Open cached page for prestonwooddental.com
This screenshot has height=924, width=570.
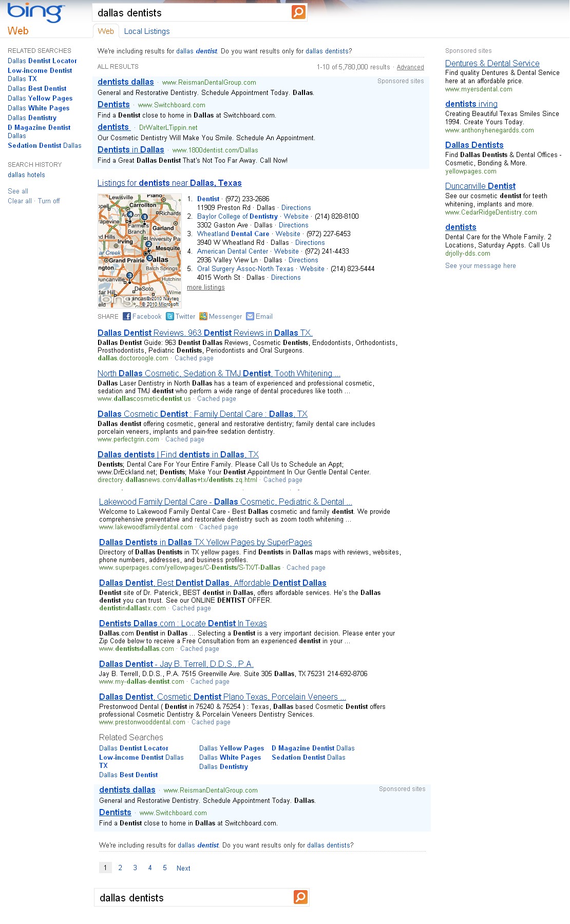click(x=211, y=722)
